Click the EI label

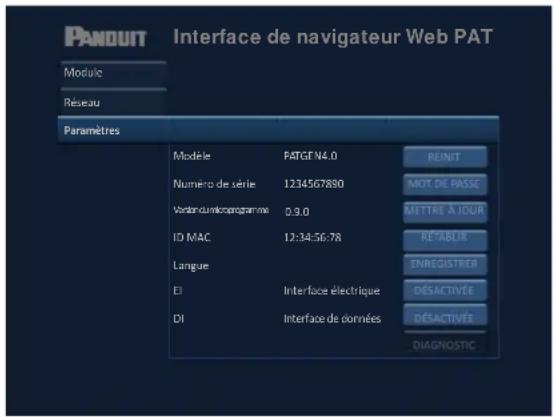(x=178, y=290)
